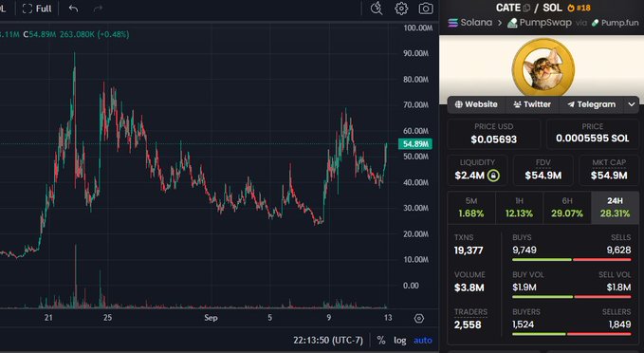The width and height of the screenshot is (644, 353).
Task: Click the FDV $54.9M box
Action: tap(543, 171)
